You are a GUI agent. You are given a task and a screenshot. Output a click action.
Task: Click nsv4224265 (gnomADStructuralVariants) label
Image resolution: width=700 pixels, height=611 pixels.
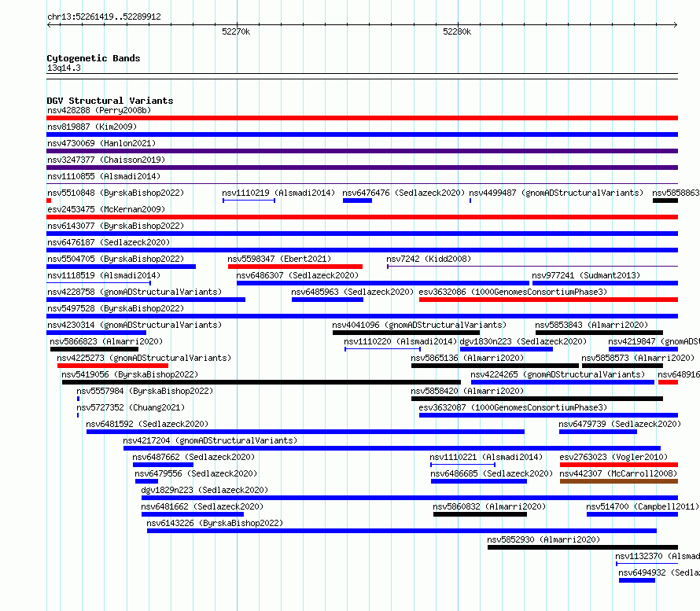click(558, 374)
